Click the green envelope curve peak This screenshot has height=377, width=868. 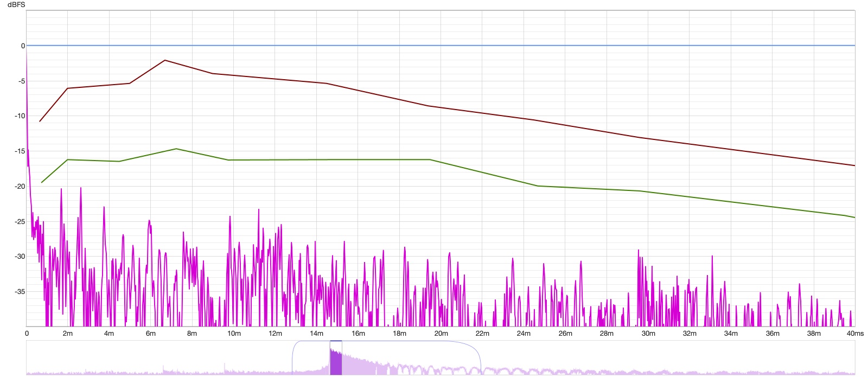(x=176, y=149)
